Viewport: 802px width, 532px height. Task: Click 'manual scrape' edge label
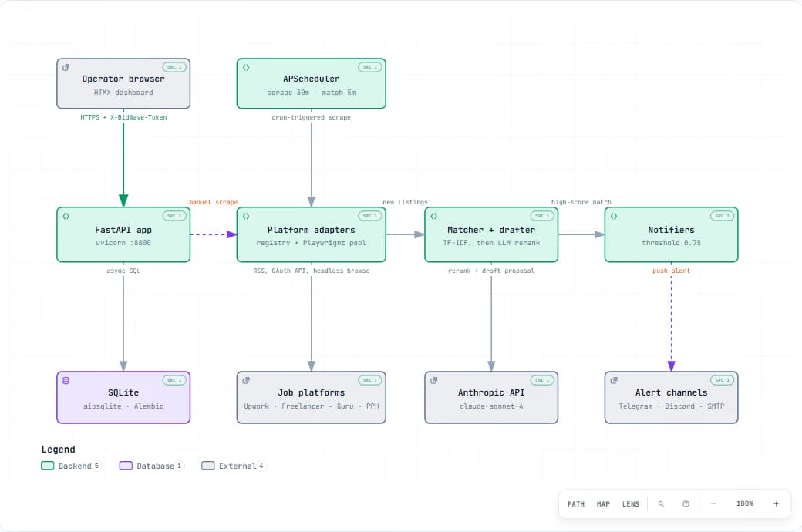click(214, 202)
